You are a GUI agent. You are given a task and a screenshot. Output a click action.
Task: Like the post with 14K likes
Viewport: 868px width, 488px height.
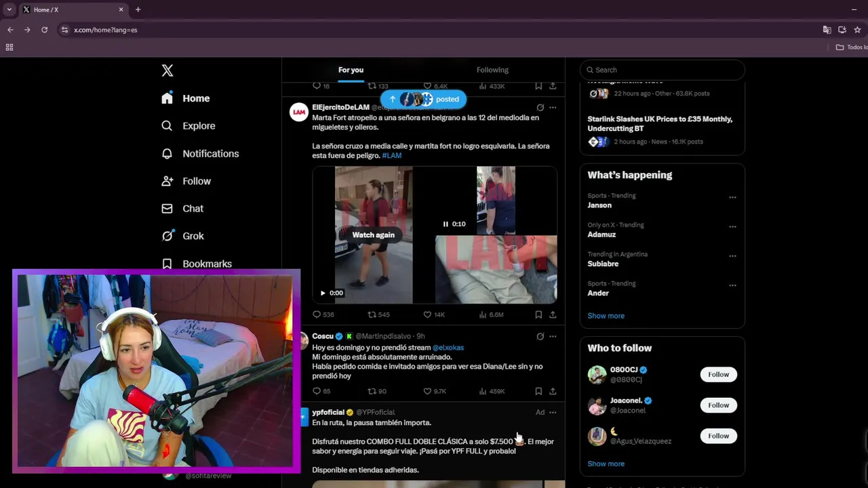tap(434, 314)
